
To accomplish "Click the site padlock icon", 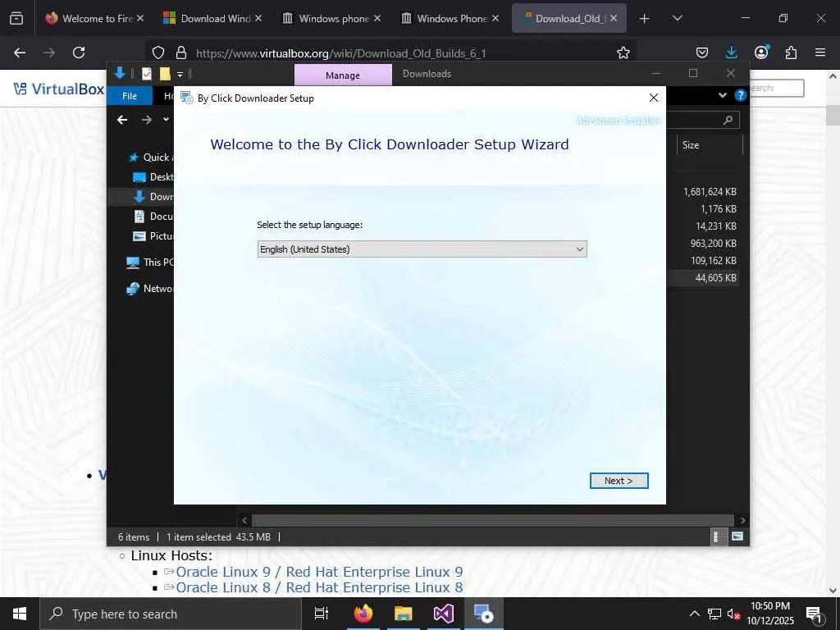I will click(181, 52).
